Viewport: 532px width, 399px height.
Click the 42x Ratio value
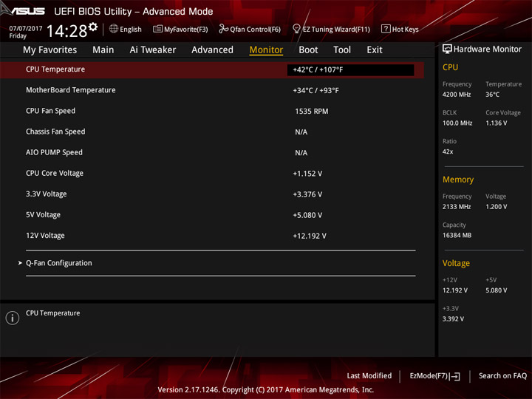448,151
